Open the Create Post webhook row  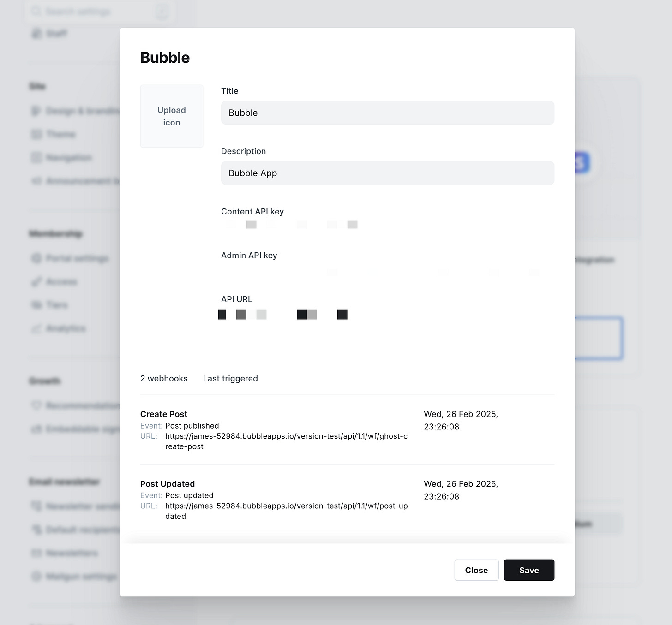tap(347, 430)
